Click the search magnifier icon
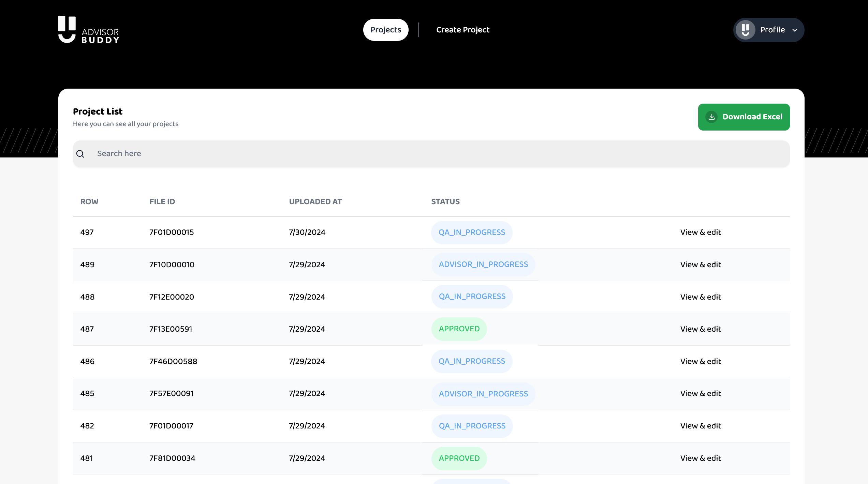Viewport: 868px width, 484px height. pyautogui.click(x=80, y=154)
